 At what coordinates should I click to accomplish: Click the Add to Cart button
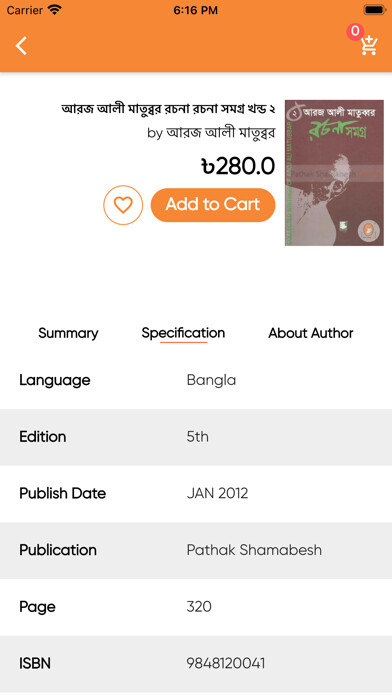tap(213, 205)
